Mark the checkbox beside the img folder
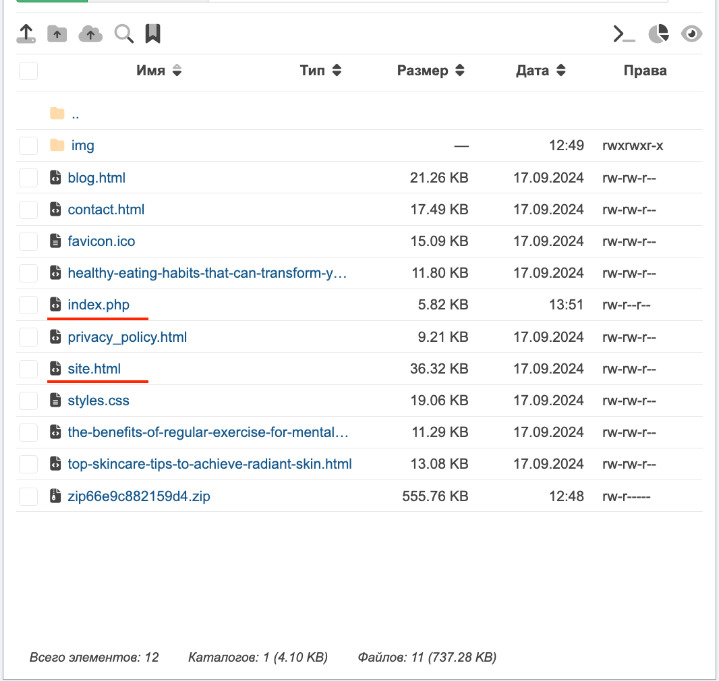Screen dimensions: 719x681 (x=29, y=146)
